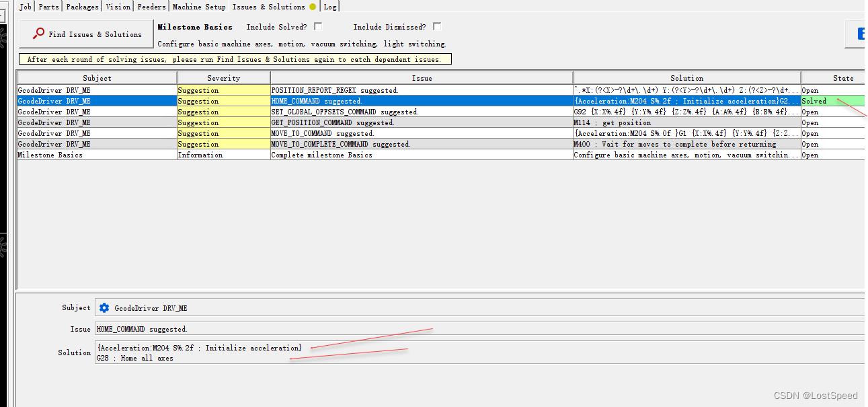Sort the table by the Severity column header

click(223, 77)
